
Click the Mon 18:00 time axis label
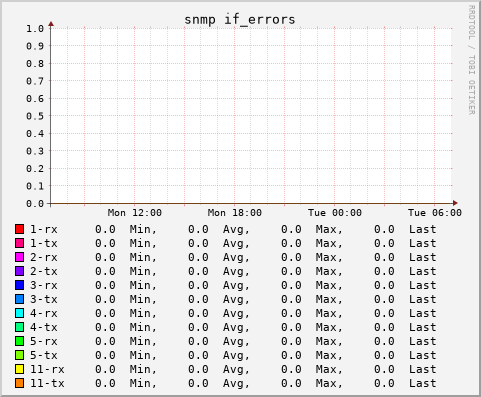235,213
